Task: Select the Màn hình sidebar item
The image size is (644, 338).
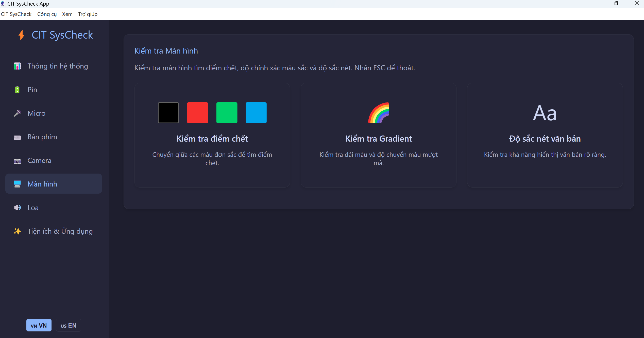Action: [54, 184]
